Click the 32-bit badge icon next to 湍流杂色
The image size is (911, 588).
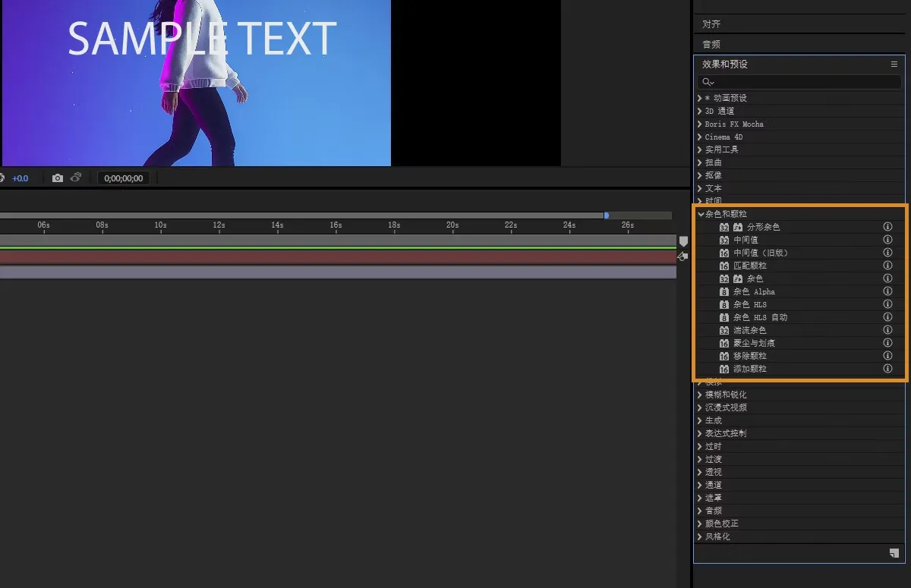pos(724,330)
